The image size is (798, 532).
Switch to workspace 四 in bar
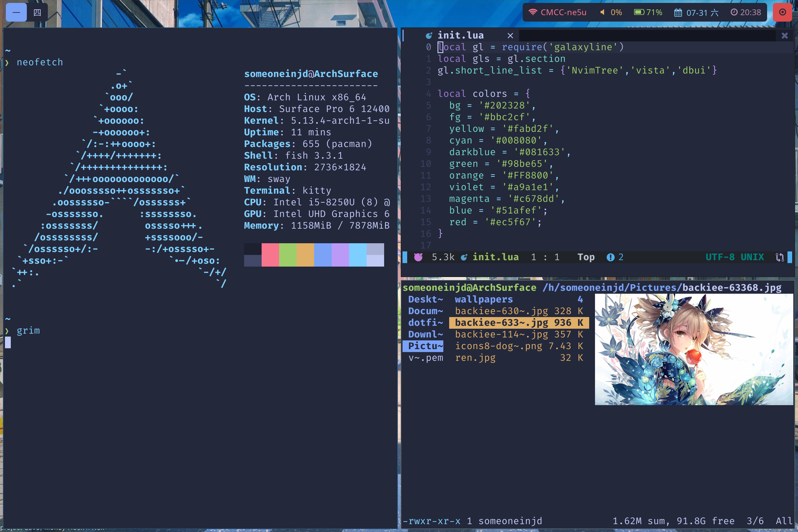point(37,13)
